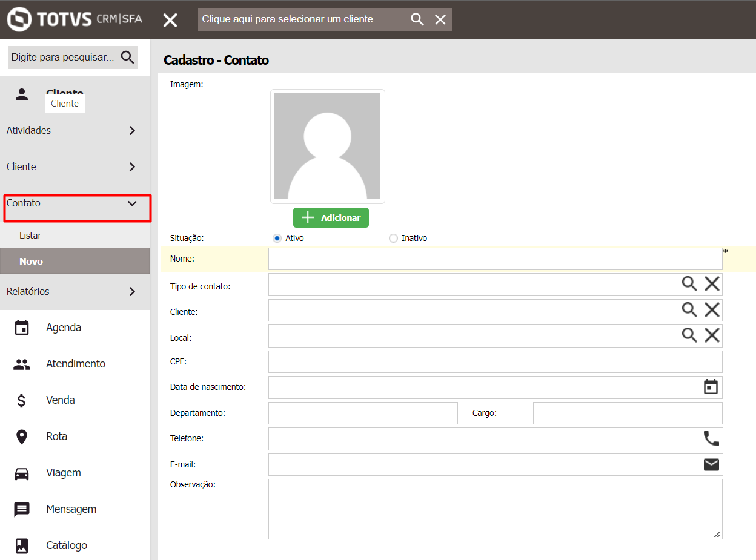This screenshot has width=756, height=560.
Task: Clear the Cliente field with X icon
Action: pos(712,310)
